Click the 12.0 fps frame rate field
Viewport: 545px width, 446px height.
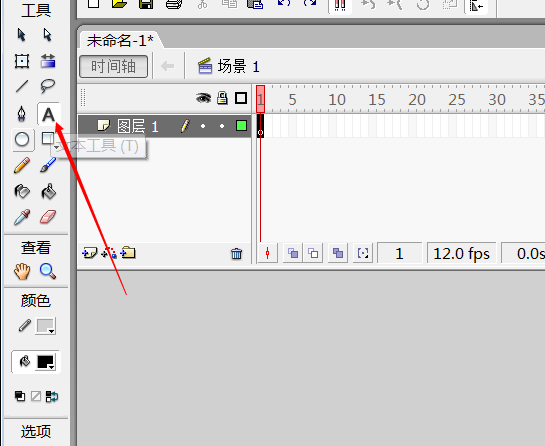pyautogui.click(x=462, y=253)
